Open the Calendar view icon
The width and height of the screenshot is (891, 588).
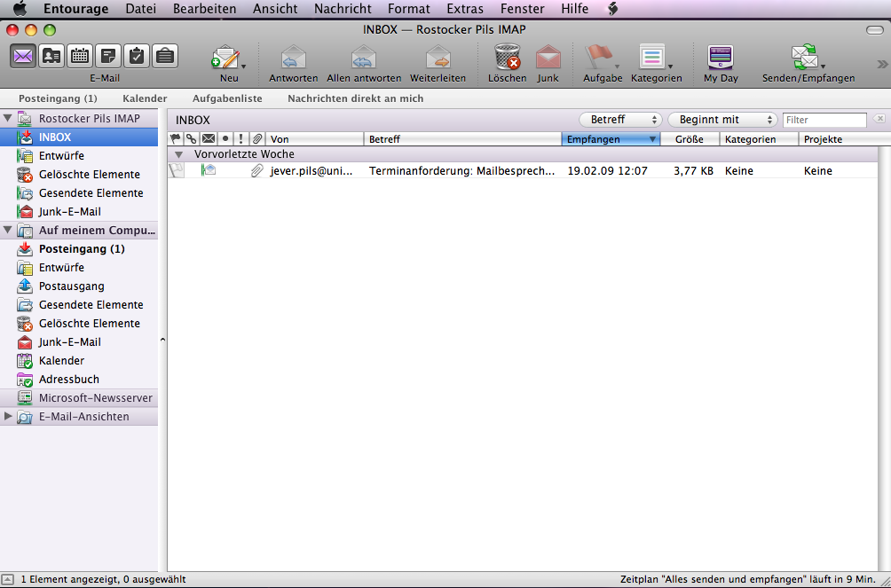click(80, 56)
